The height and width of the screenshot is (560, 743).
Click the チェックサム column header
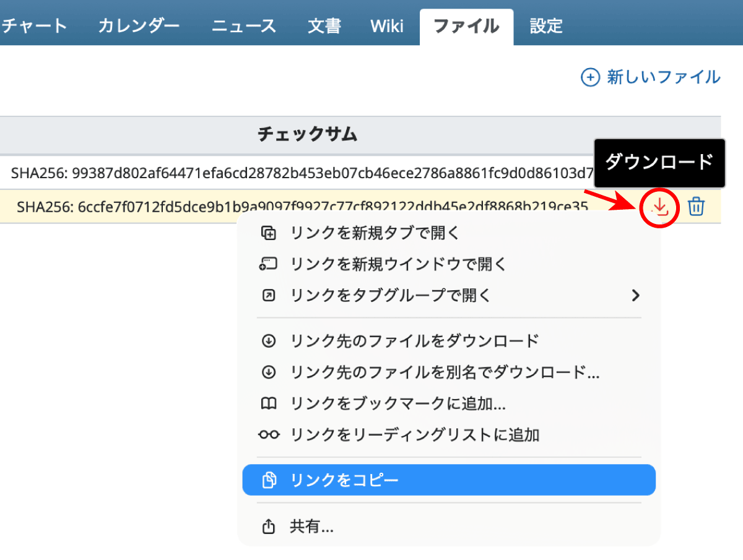point(307,134)
